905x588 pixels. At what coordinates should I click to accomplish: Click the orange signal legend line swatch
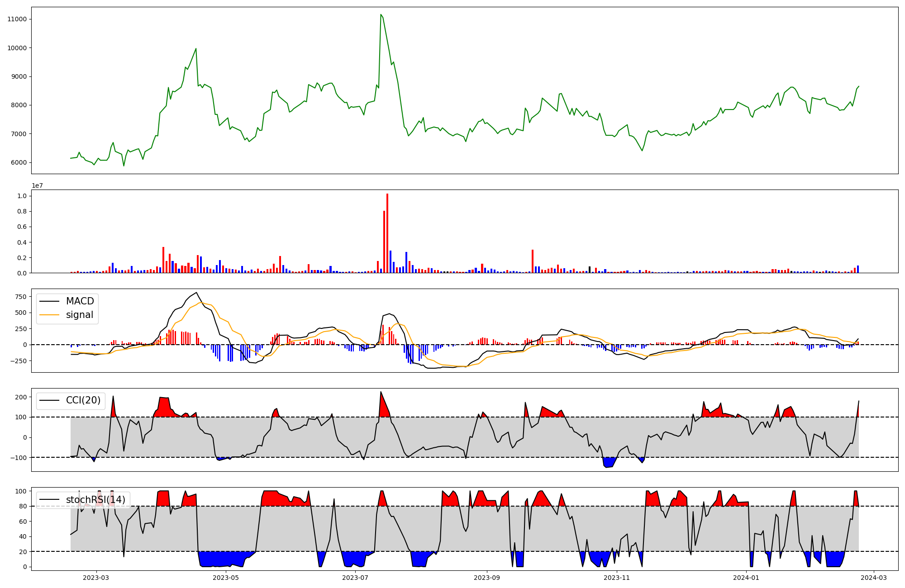click(x=49, y=315)
